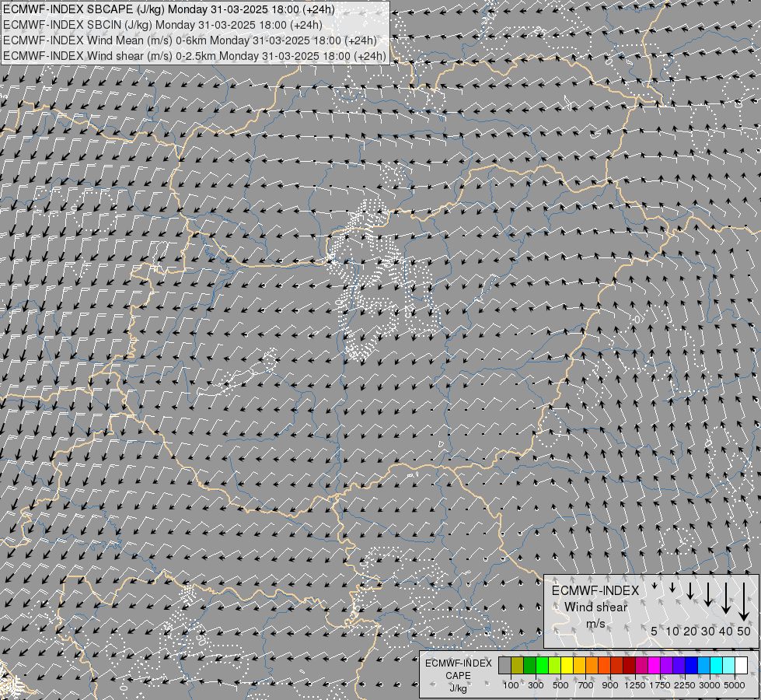Viewport: 761px width, 700px height.
Task: Click the Wind shear 0-2.5km title line
Action: tap(194, 56)
